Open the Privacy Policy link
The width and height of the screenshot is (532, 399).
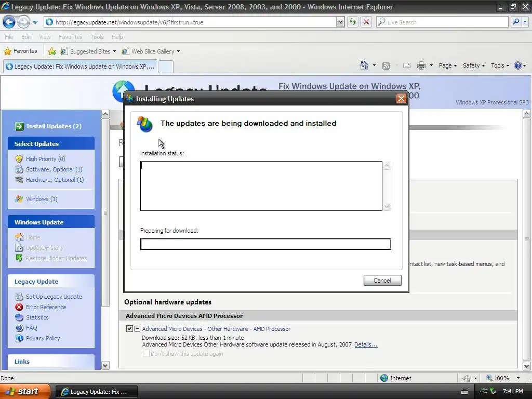(x=43, y=338)
